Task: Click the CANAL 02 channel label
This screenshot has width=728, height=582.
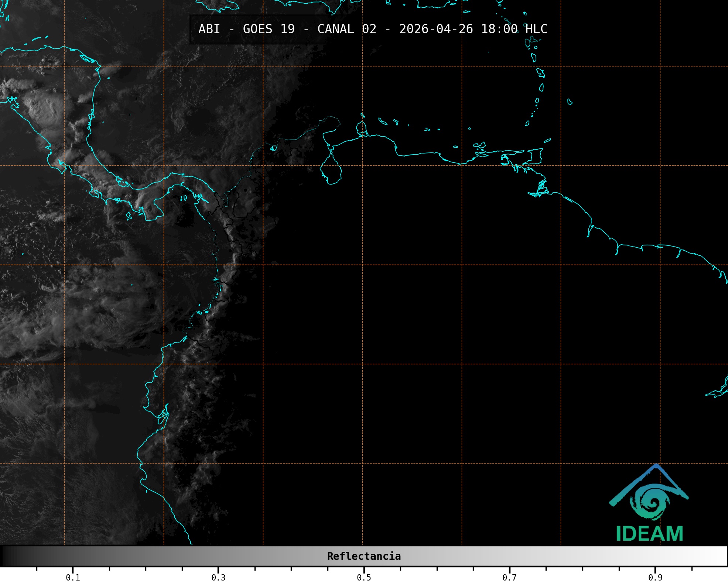Action: coord(346,29)
